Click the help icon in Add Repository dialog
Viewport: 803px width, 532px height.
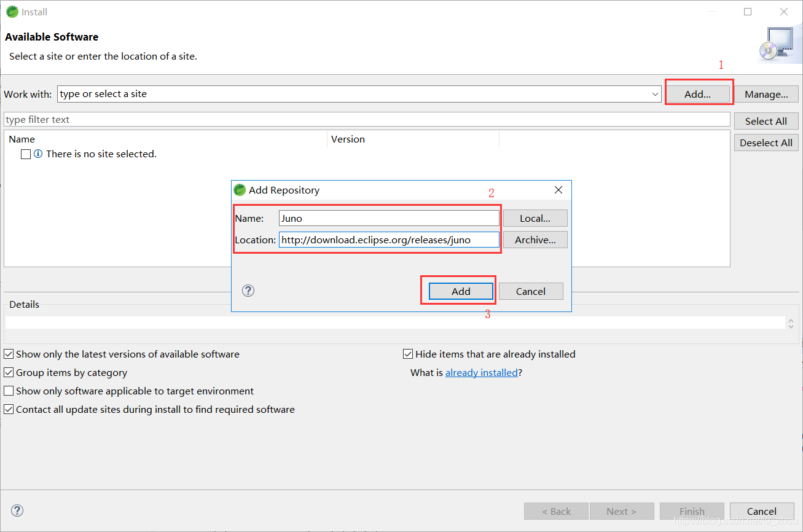[248, 291]
